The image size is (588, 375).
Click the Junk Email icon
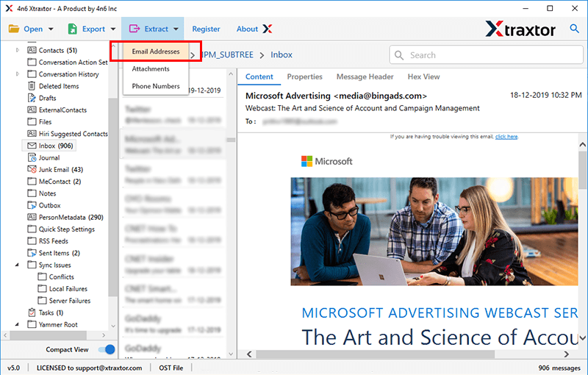tap(32, 170)
